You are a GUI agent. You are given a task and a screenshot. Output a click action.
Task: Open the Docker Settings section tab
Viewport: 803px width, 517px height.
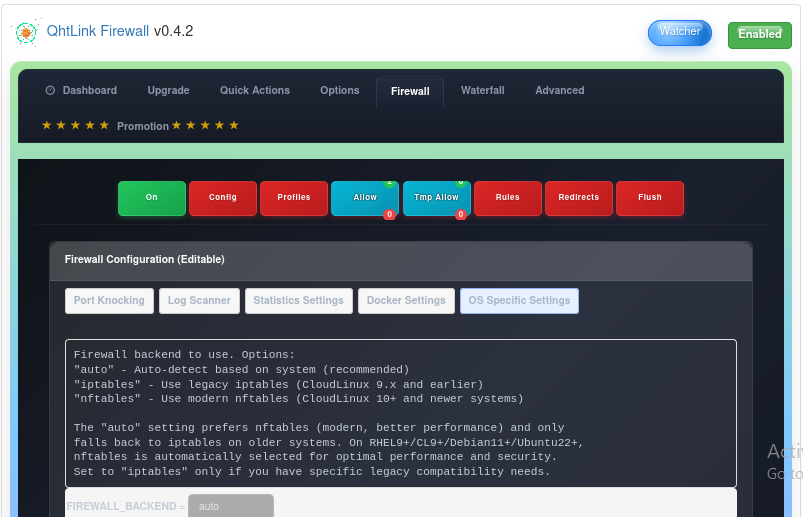[406, 301]
